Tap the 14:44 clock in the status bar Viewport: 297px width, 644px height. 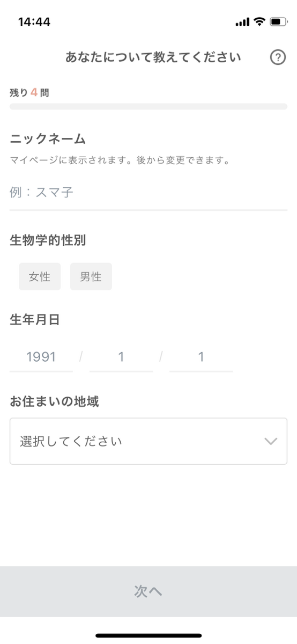point(34,22)
